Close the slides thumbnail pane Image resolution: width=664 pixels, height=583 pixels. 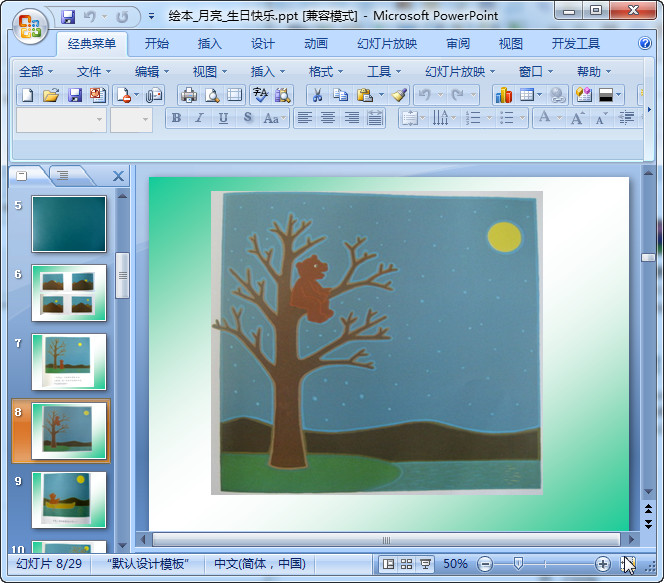coord(119,176)
